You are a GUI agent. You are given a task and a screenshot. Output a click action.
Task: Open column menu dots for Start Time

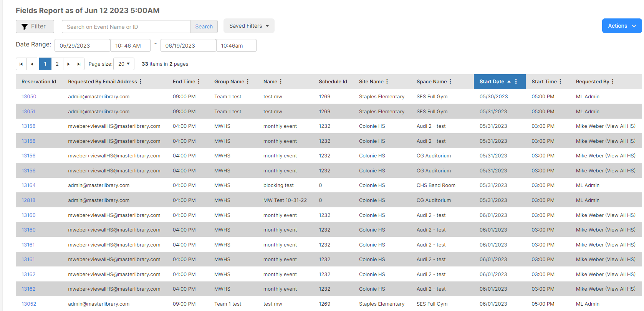tap(560, 81)
